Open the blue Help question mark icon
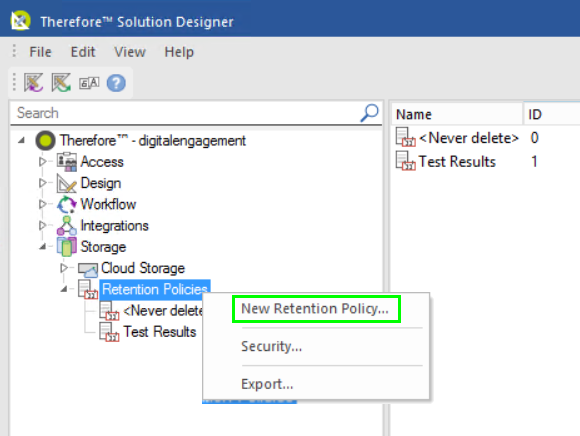This screenshot has height=436, width=580. point(116,83)
